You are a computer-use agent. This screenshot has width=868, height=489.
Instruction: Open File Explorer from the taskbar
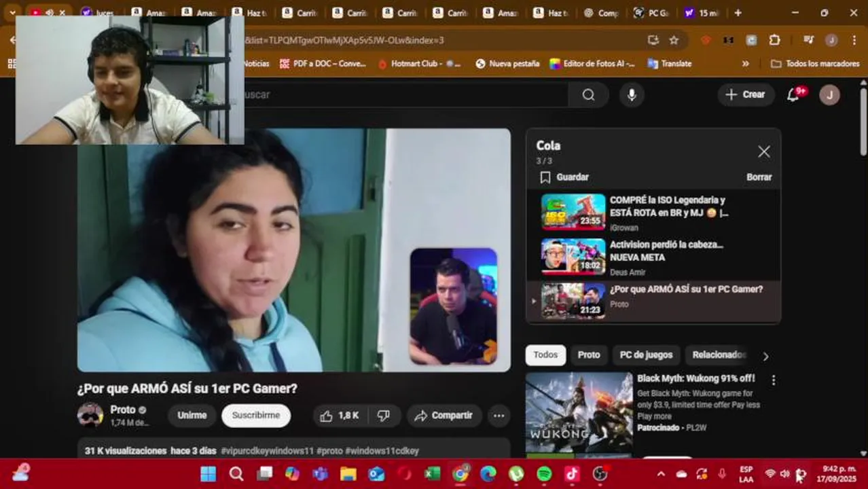tap(348, 473)
